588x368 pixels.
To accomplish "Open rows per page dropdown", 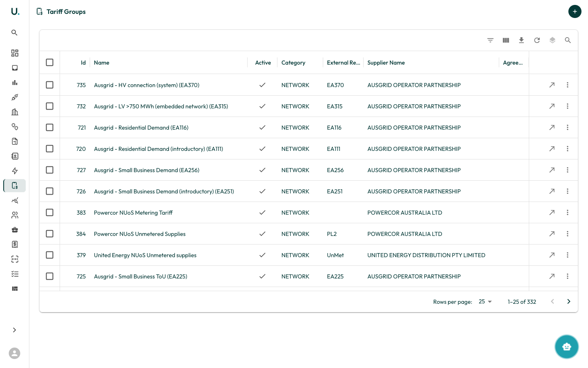I will point(485,302).
